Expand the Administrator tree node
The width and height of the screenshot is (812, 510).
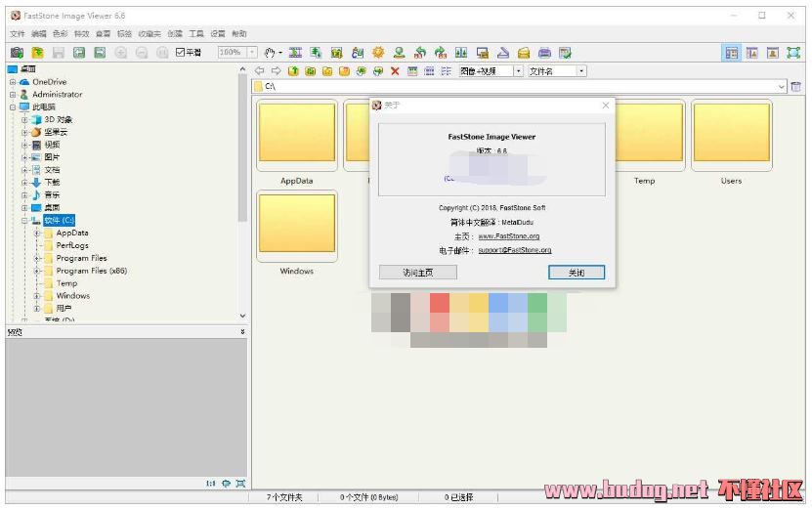[x=13, y=94]
